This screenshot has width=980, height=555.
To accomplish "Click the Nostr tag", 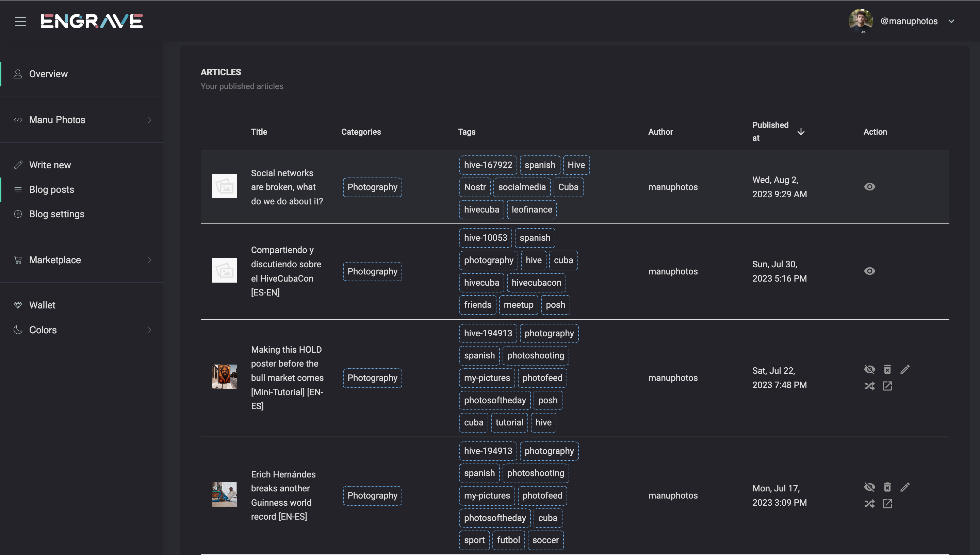I will (x=475, y=187).
